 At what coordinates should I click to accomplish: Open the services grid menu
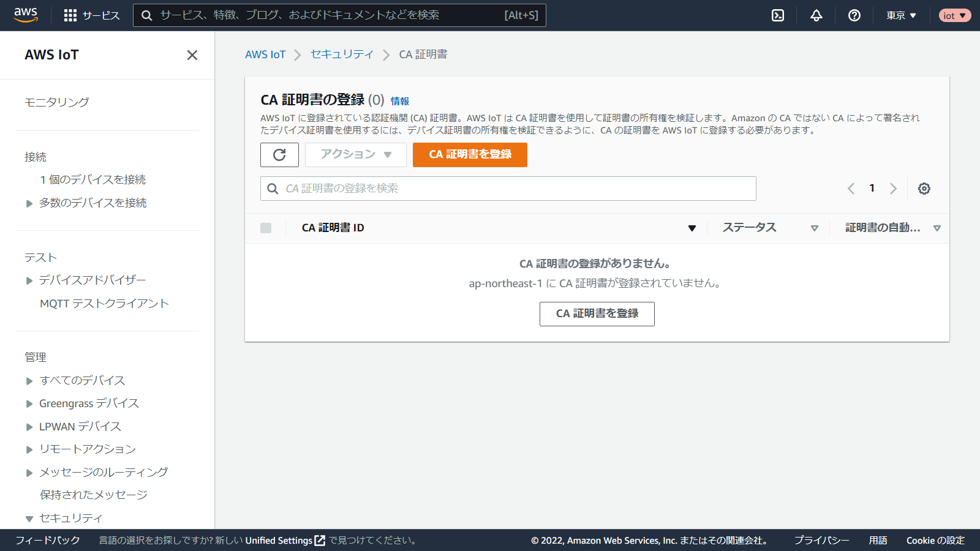(70, 15)
